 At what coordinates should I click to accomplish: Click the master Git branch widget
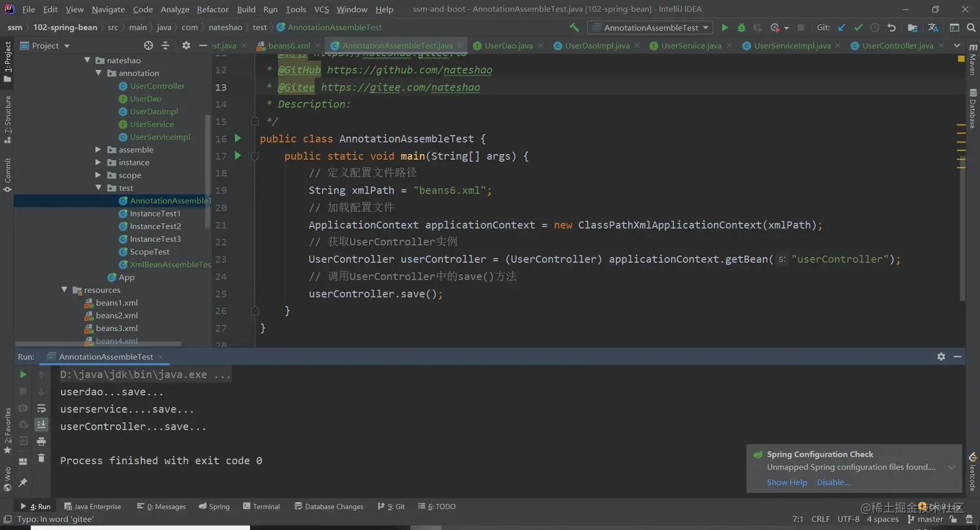pos(926,519)
